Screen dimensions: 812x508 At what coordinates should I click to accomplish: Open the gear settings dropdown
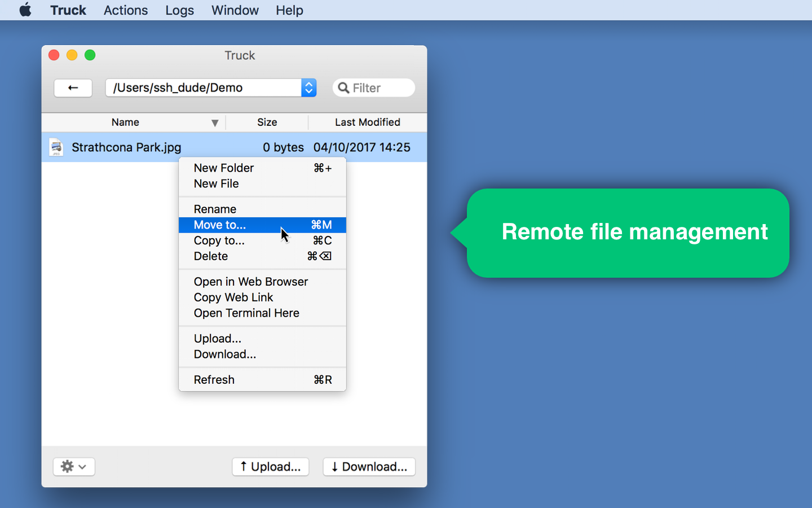point(74,467)
